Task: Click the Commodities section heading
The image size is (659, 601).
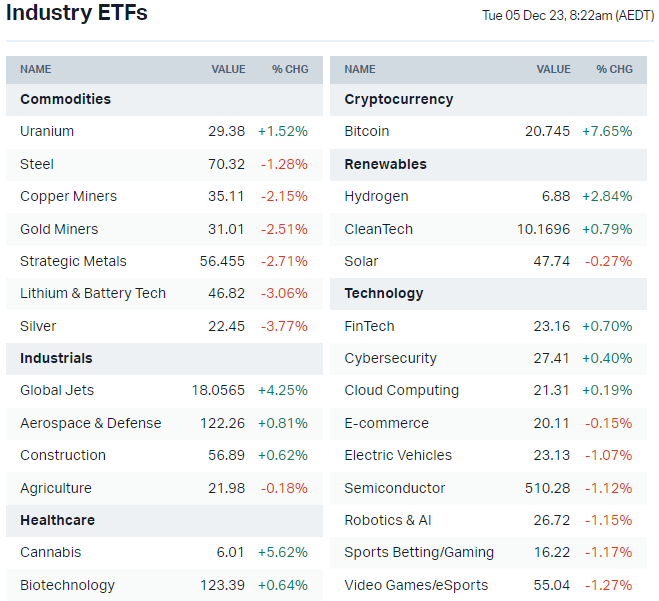Action: (65, 99)
